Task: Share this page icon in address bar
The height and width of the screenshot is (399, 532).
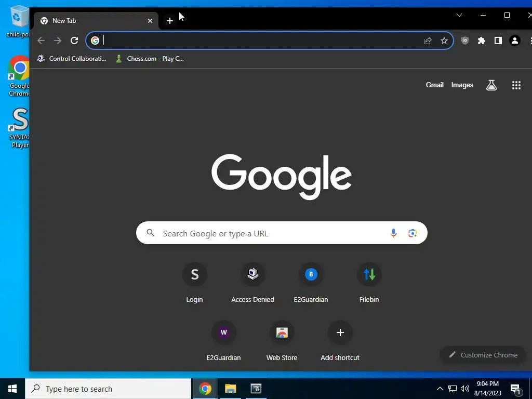Action: click(428, 41)
